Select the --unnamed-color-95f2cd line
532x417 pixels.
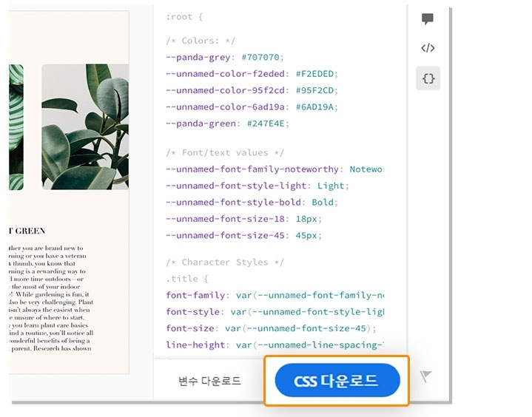click(252, 90)
